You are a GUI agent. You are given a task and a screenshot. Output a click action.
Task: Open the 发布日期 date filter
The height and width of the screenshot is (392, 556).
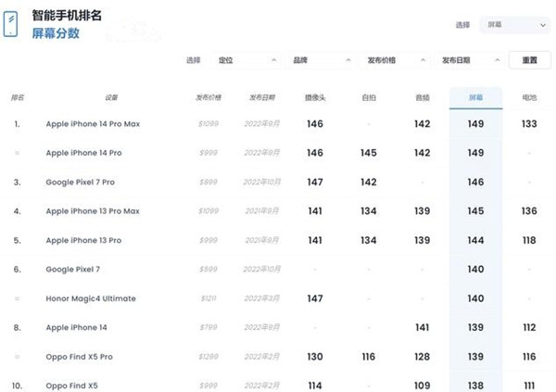point(470,60)
